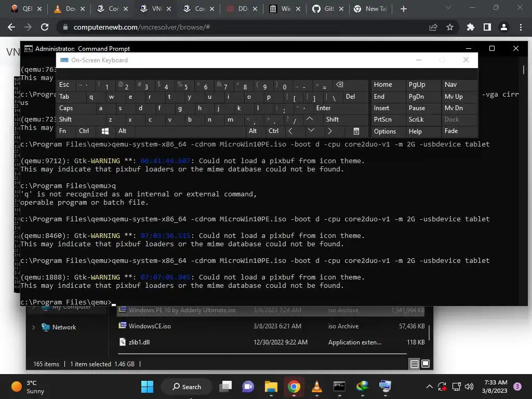Screen dimensions: 532x399
Task: Open the Windows Start button
Action: [147, 387]
